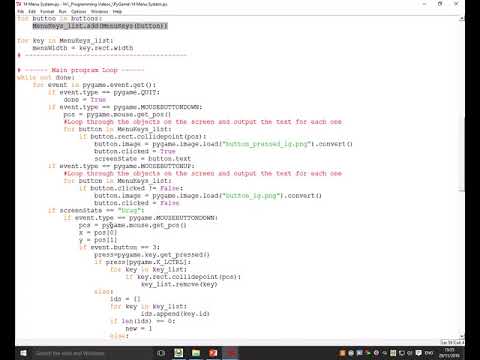Click the 'ids = []' line
This screenshot has height=360, width=480.
(125, 299)
